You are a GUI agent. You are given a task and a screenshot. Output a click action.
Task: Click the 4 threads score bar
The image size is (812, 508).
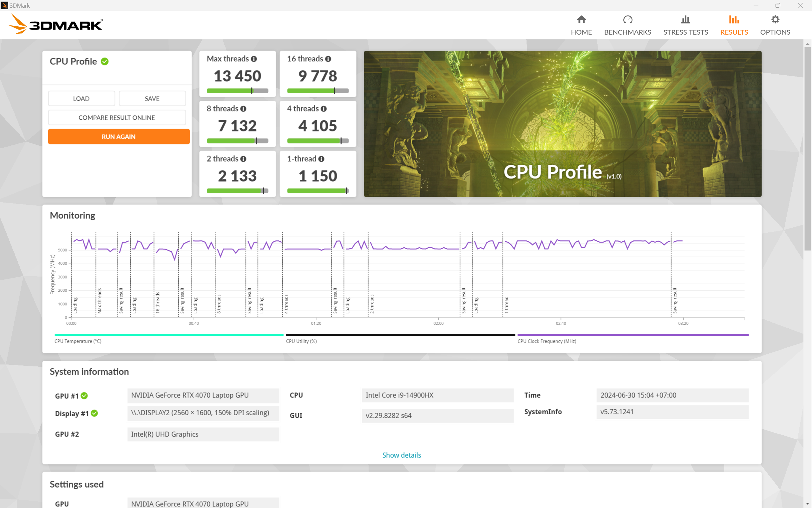pos(318,141)
